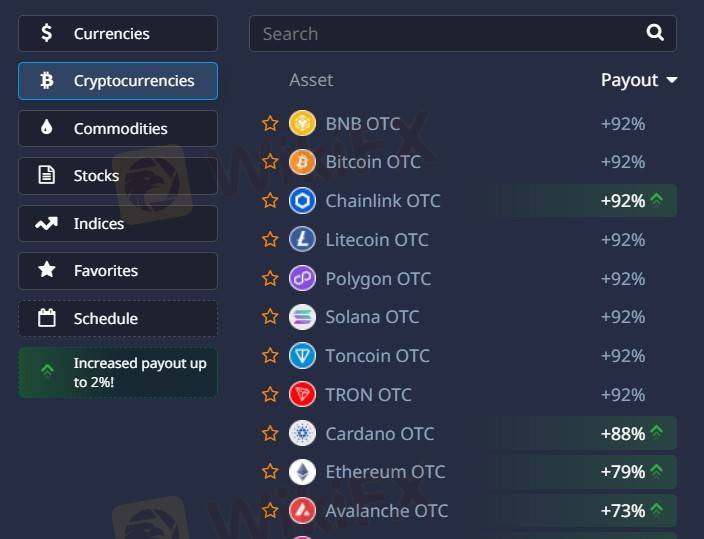This screenshot has height=539, width=704.
Task: Click the Increased payout up to 2% banner
Action: click(118, 372)
